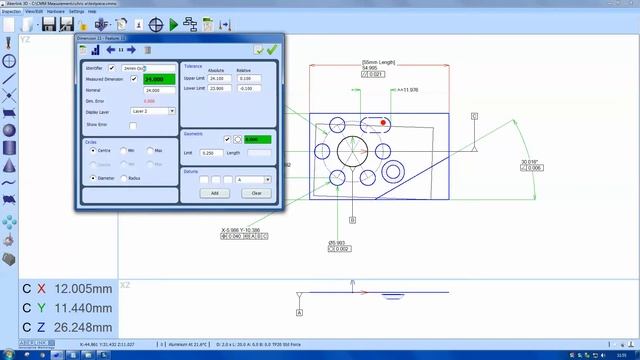Click the notes page icon in dialog toolbar

coord(83,50)
